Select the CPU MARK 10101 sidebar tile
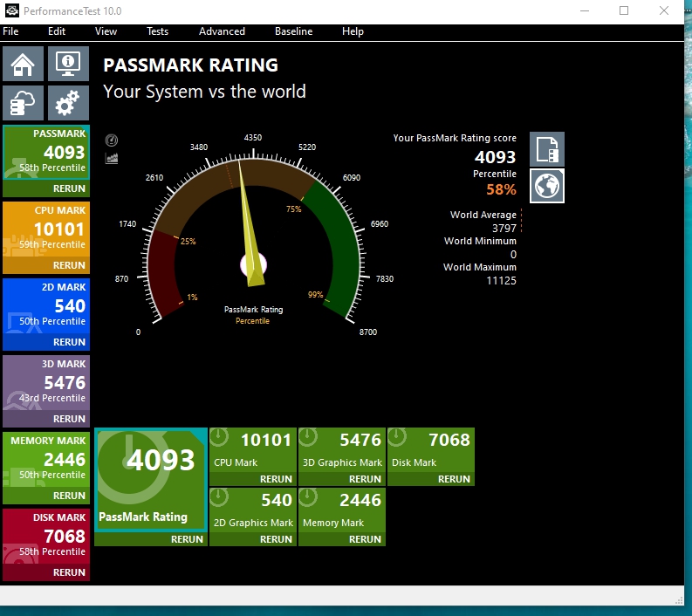 (46, 229)
